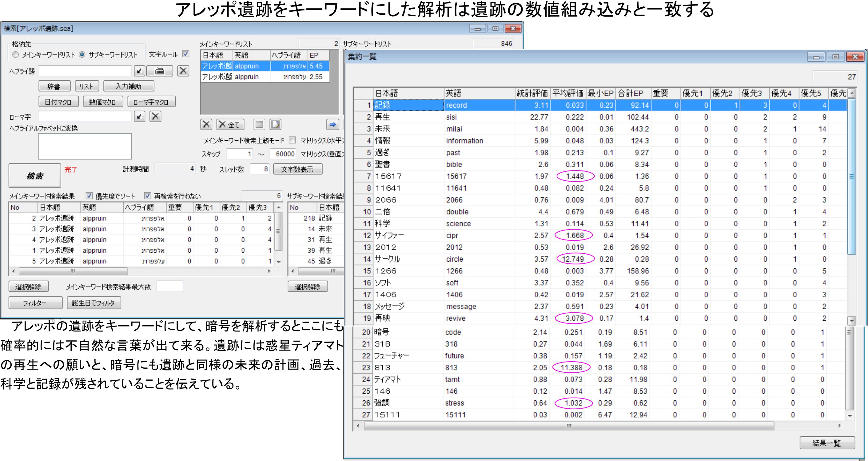The image size is (868, 461).
Task: Click the down arrow of the main results scrollbar
Action: pos(279,262)
